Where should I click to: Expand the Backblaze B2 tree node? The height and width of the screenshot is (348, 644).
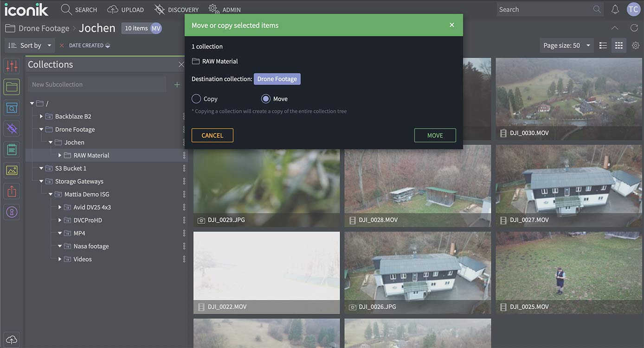[41, 116]
